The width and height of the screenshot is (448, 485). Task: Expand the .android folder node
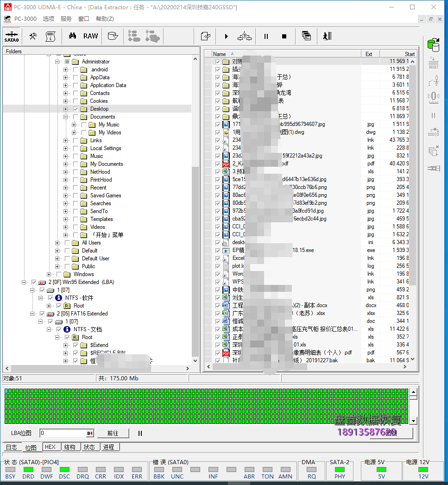(66, 69)
